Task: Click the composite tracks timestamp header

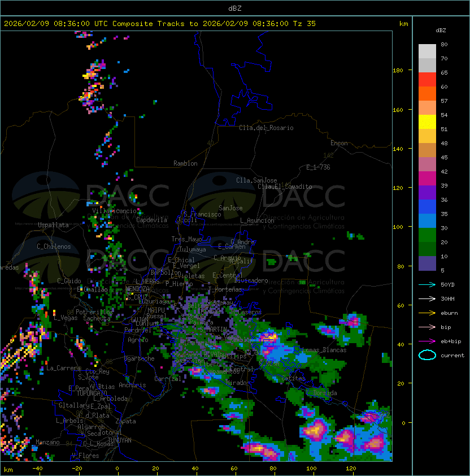Action: click(x=160, y=24)
